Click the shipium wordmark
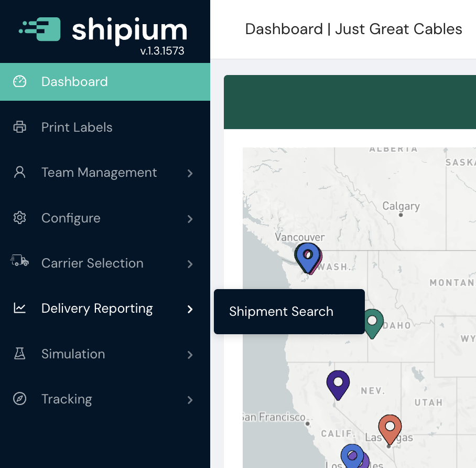Viewport: 476px width, 468px height. click(x=129, y=31)
